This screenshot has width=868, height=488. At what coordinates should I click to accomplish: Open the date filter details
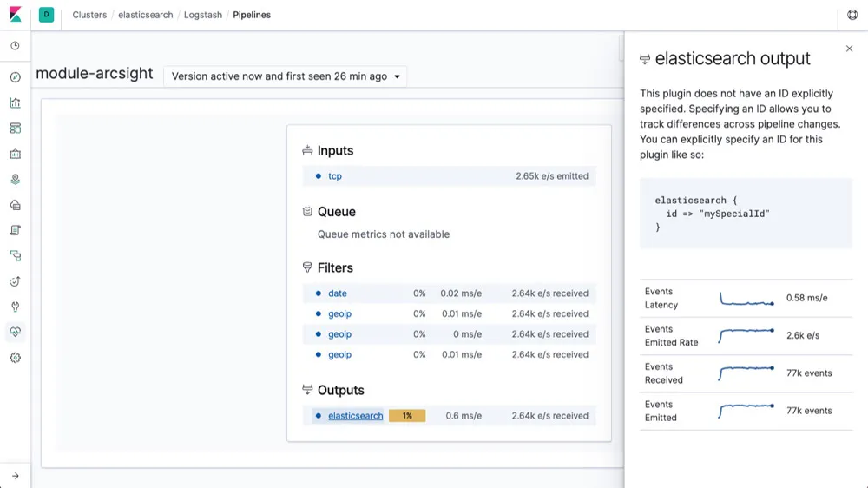(337, 293)
